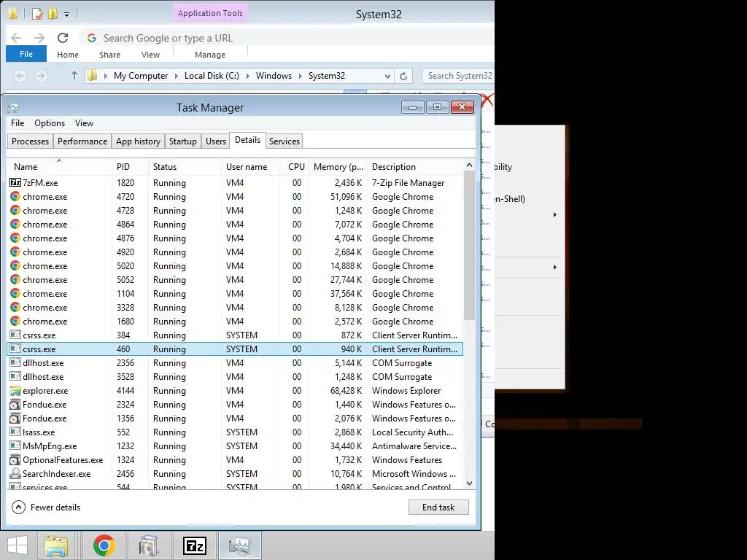Expand the address bar history dropdown
747x560 pixels.
coord(387,76)
